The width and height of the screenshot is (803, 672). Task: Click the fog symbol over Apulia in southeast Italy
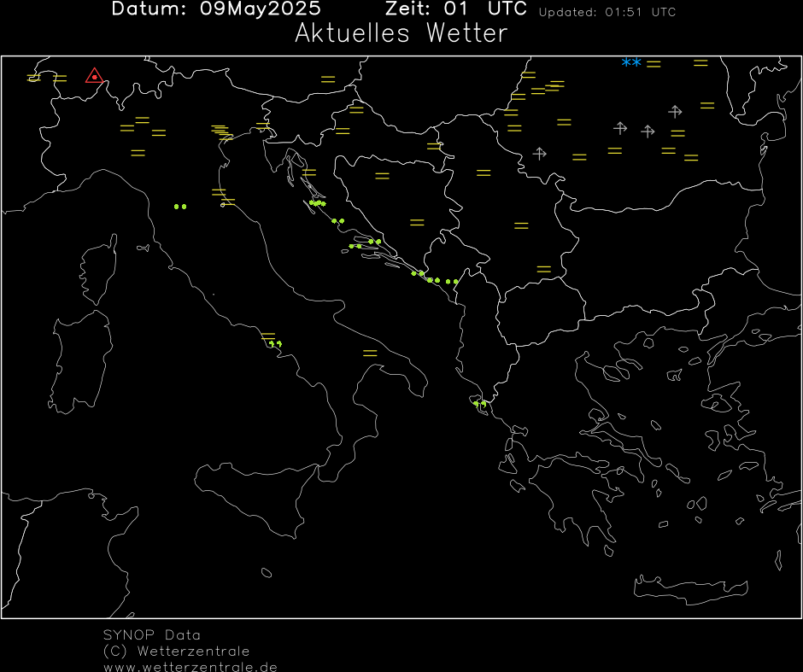(370, 354)
